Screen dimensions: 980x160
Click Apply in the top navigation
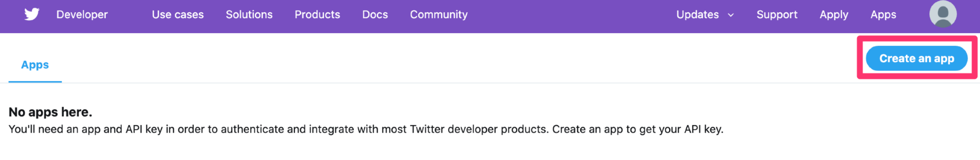coord(834,15)
